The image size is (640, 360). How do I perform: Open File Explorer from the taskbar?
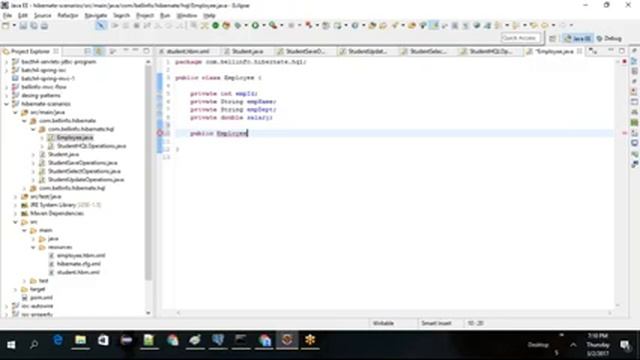coord(80,340)
